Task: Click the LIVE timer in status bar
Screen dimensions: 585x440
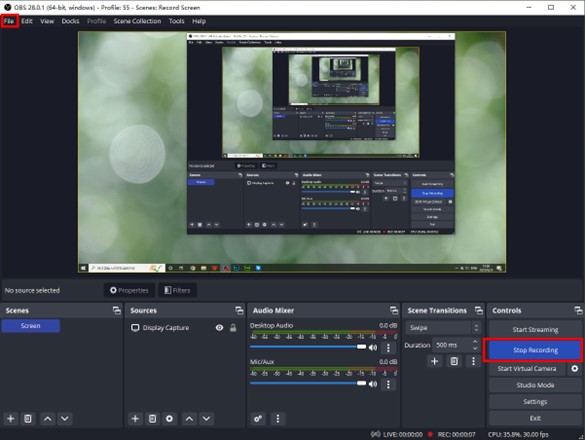Action: point(403,434)
